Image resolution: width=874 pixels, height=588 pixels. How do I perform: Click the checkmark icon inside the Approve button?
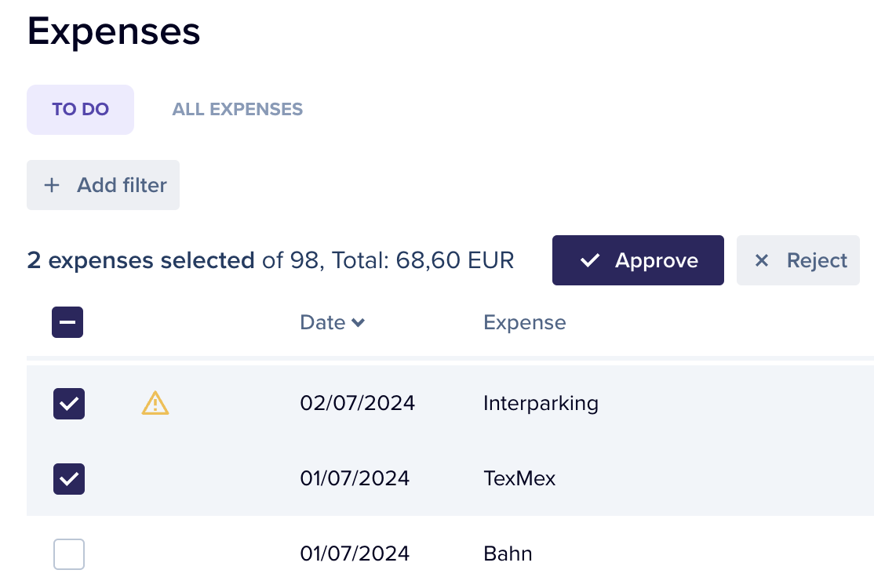click(590, 260)
